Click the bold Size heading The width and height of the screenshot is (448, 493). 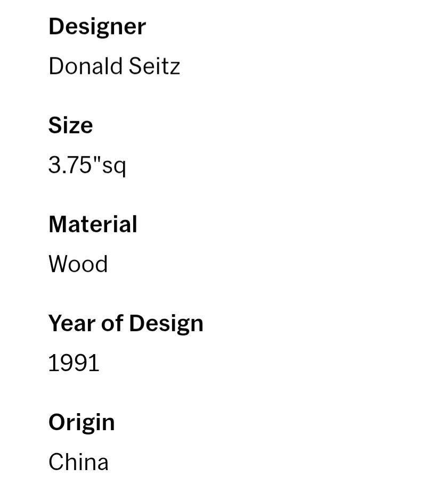click(70, 125)
